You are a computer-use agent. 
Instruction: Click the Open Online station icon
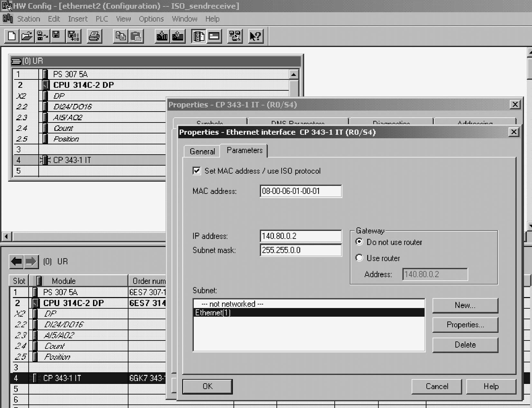42,36
